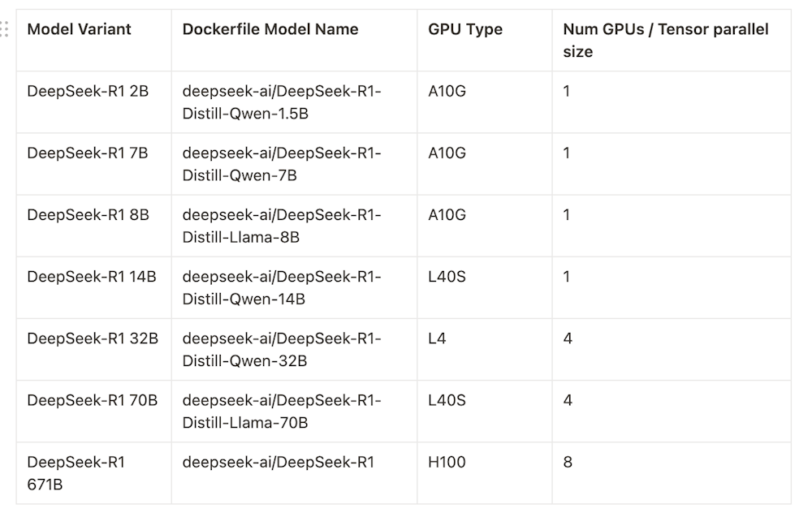Select the Model Variant column header
This screenshot has height=513, width=812.
coord(93,41)
